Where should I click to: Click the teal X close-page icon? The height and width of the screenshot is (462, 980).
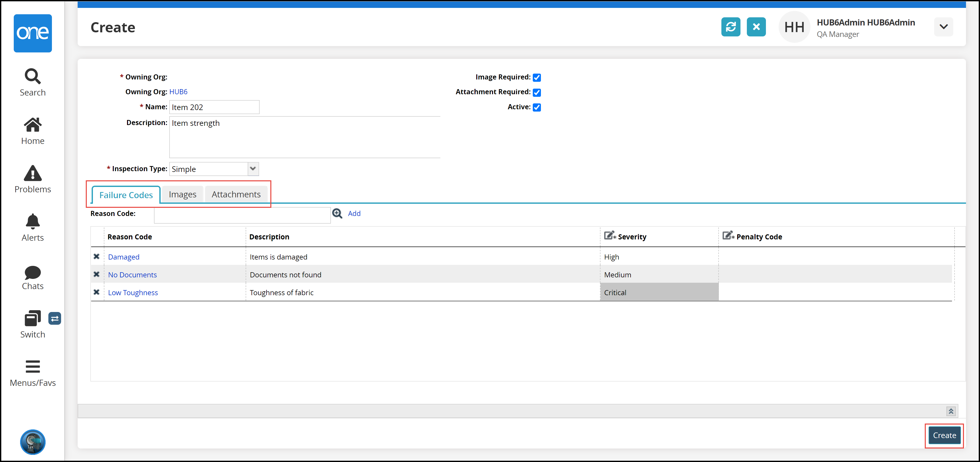coord(756,27)
